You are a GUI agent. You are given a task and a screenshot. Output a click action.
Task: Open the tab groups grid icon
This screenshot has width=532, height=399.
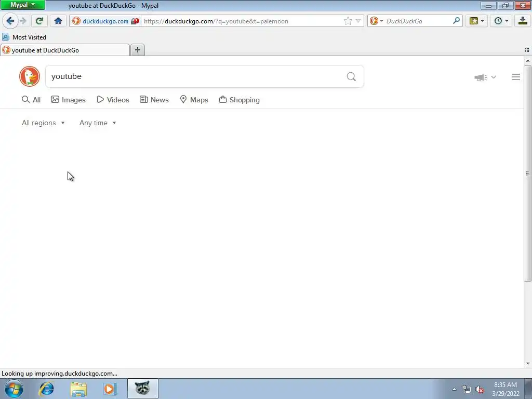point(527,50)
